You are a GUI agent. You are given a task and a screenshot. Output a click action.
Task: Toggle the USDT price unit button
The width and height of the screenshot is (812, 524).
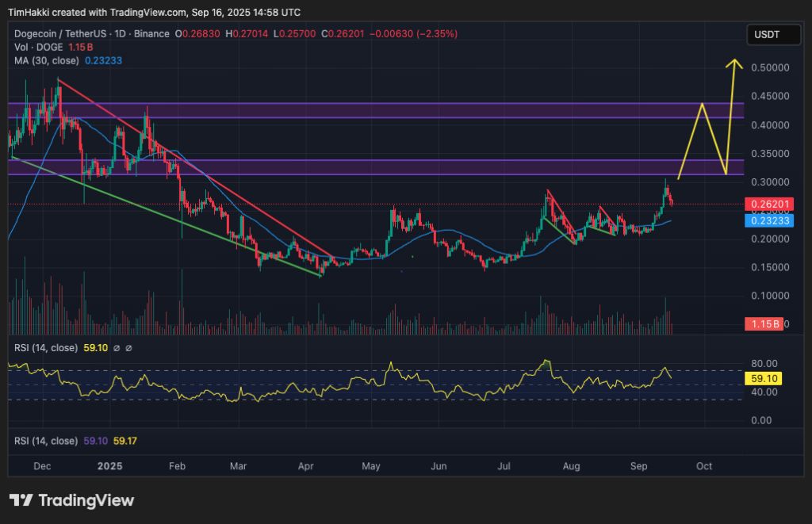(772, 34)
